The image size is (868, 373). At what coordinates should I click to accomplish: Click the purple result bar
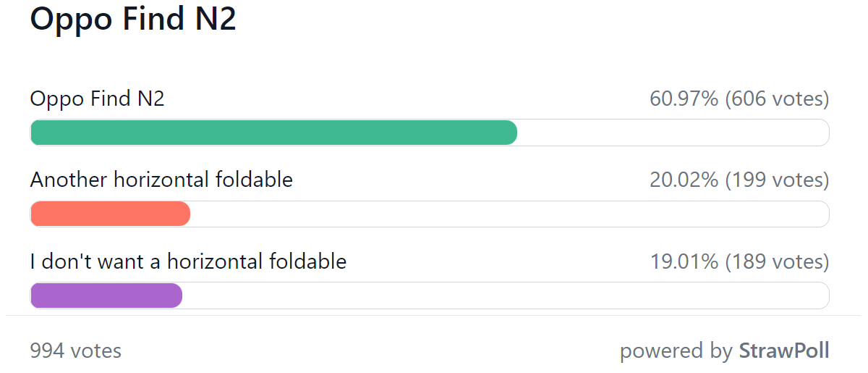[x=106, y=296]
